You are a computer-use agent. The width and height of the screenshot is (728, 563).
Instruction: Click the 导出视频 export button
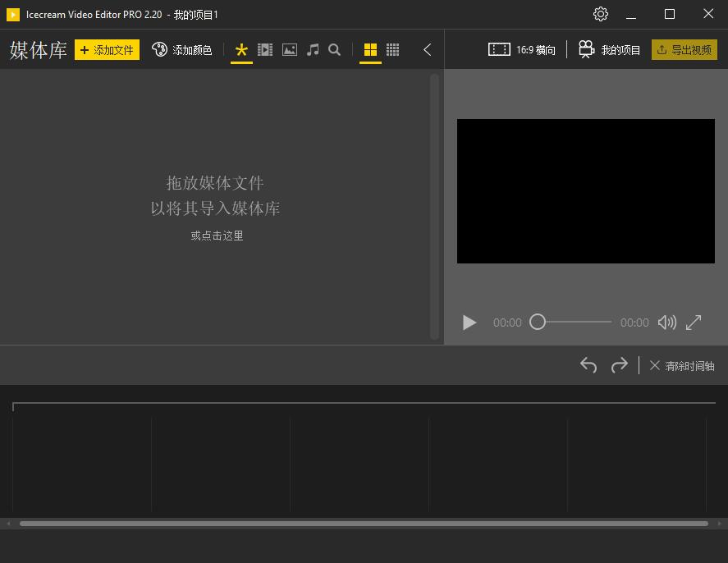coord(685,50)
